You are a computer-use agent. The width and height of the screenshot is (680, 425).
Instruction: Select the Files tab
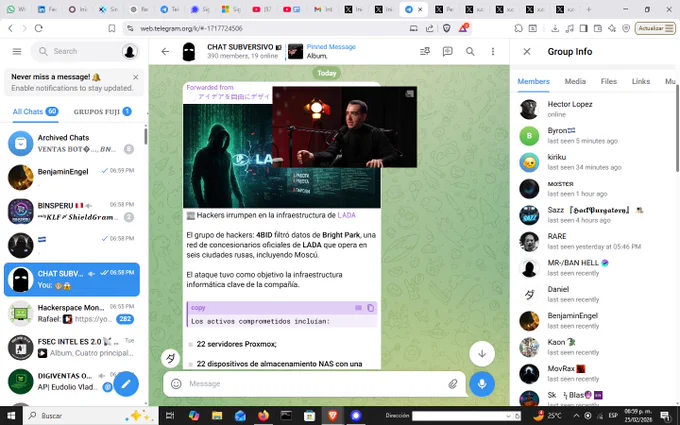(x=608, y=82)
